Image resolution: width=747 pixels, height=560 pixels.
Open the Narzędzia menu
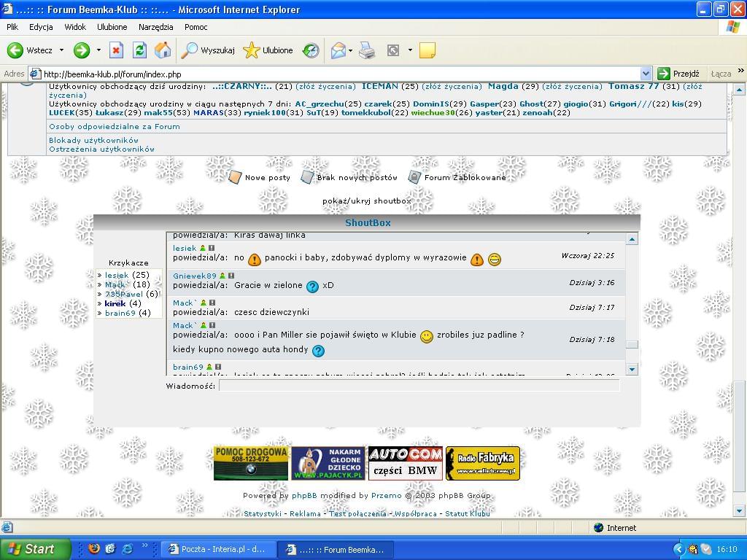point(156,27)
